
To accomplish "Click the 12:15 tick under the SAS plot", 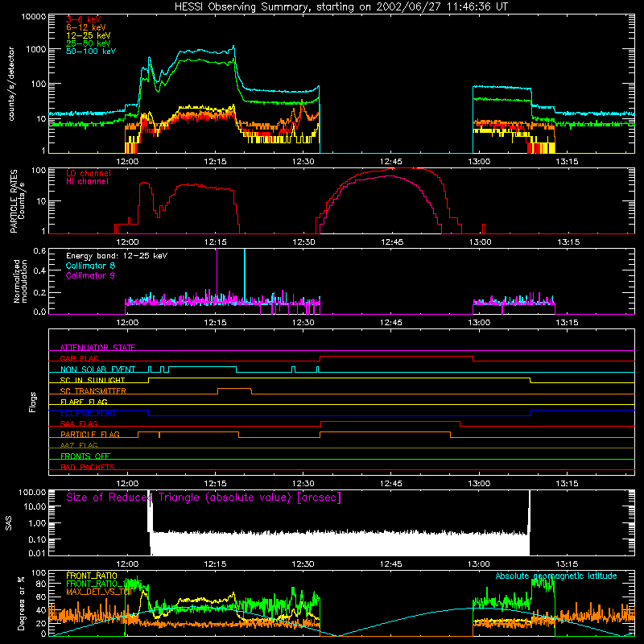I will pos(215,563).
